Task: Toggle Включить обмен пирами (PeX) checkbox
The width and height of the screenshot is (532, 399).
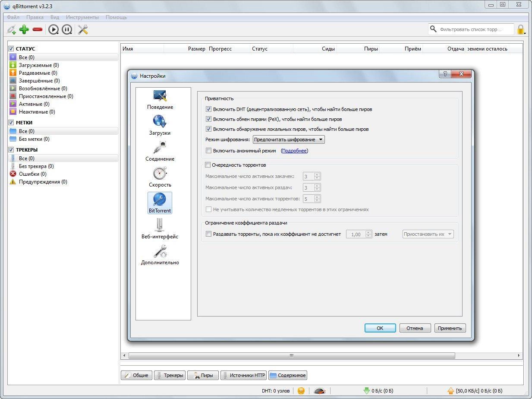Action: click(x=209, y=119)
